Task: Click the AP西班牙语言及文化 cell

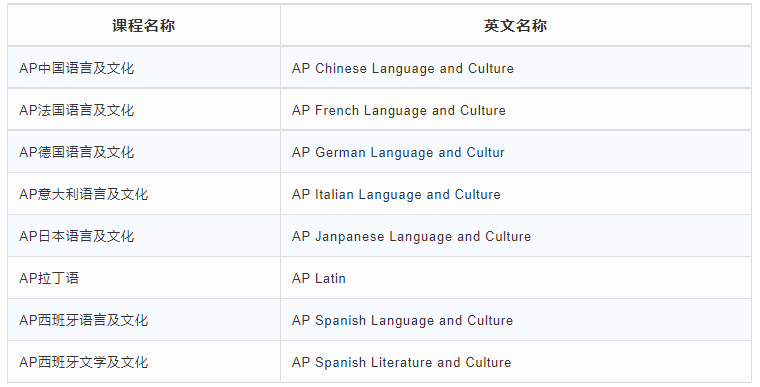Action: 143,320
